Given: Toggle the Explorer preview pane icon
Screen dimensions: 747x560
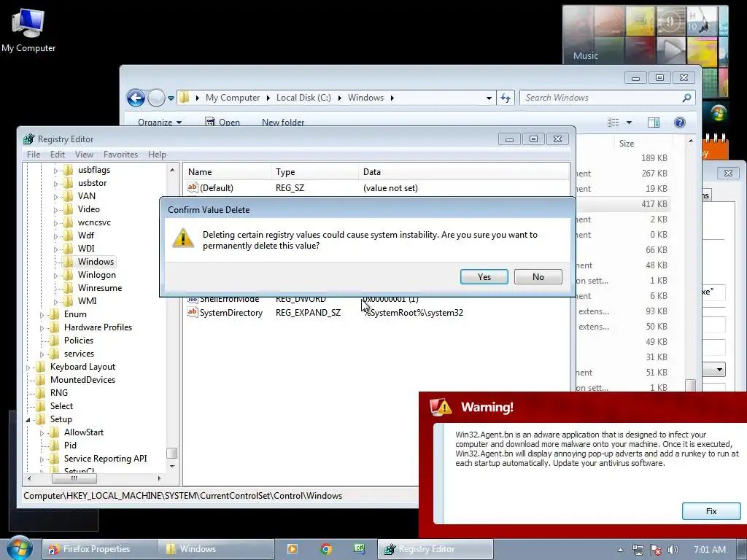Looking at the screenshot, I should pos(654,122).
